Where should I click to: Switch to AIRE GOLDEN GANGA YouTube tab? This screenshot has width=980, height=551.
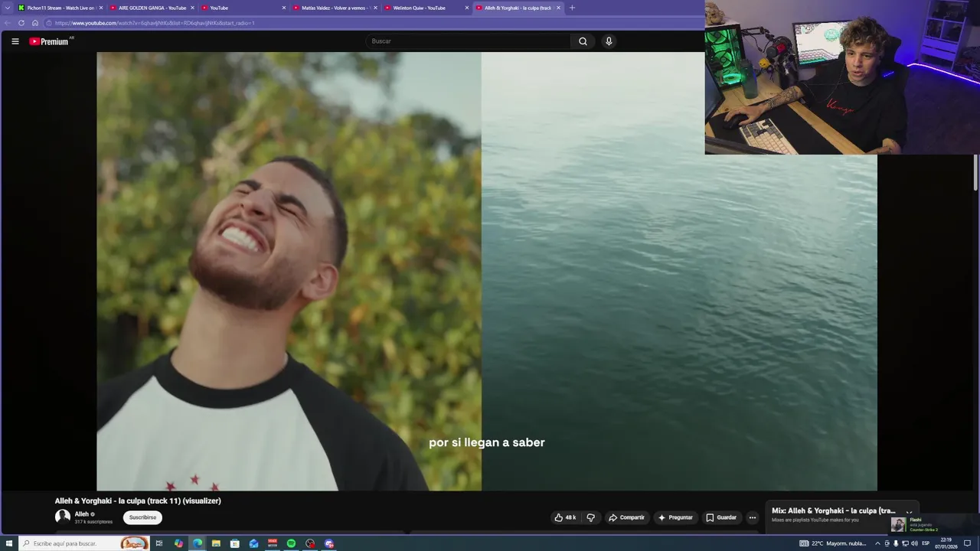pyautogui.click(x=150, y=8)
